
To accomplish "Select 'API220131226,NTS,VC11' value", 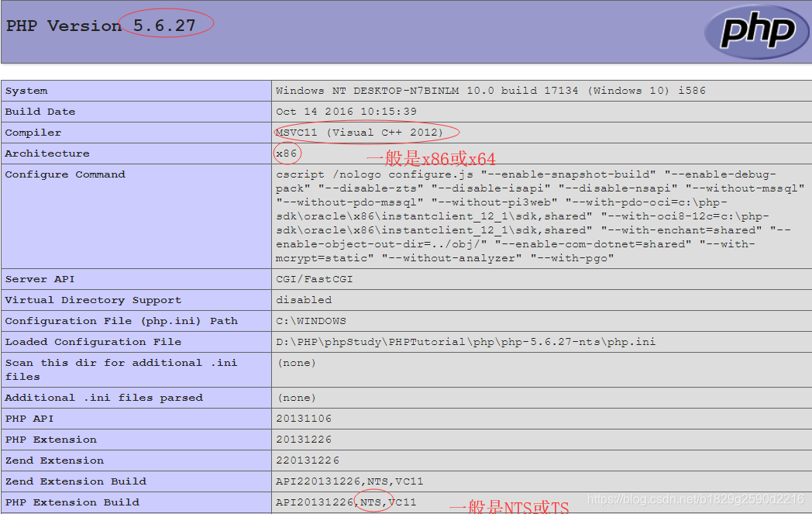I will 349,481.
